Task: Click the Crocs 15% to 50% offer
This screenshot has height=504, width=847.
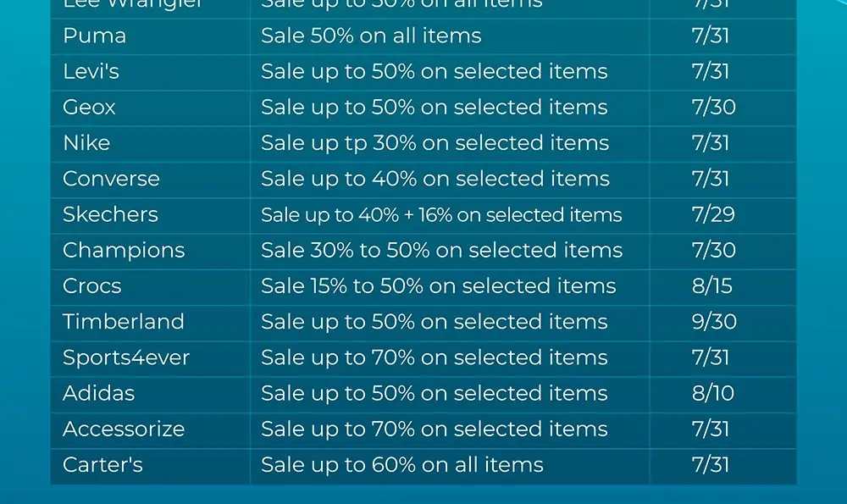Action: (438, 286)
